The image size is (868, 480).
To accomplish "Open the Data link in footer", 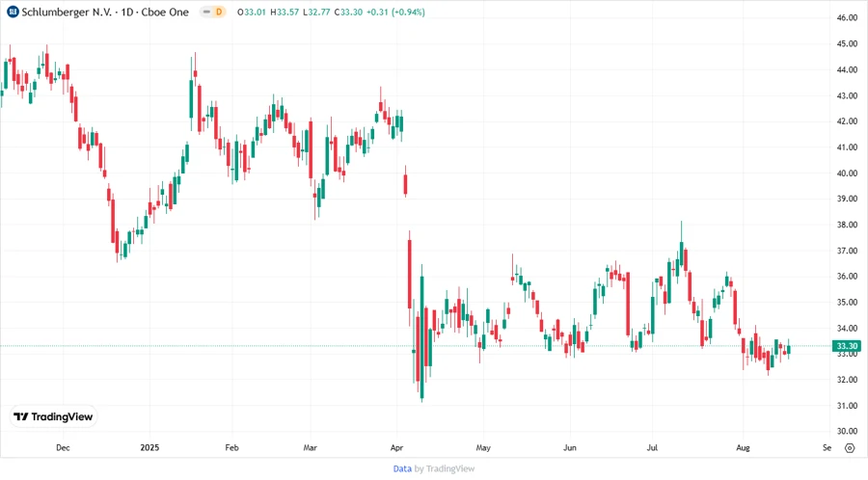I will pyautogui.click(x=402, y=468).
